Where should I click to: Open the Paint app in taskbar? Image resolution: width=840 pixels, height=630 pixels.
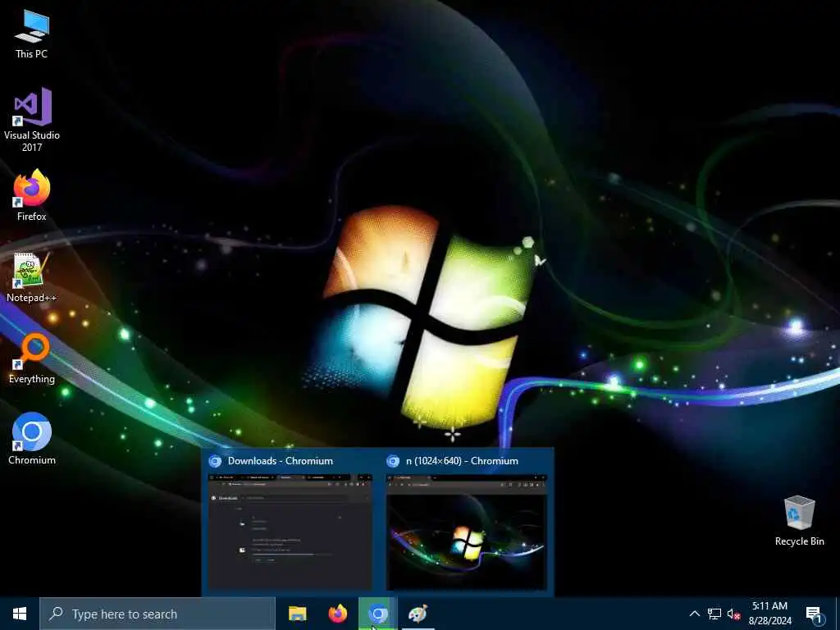point(418,614)
